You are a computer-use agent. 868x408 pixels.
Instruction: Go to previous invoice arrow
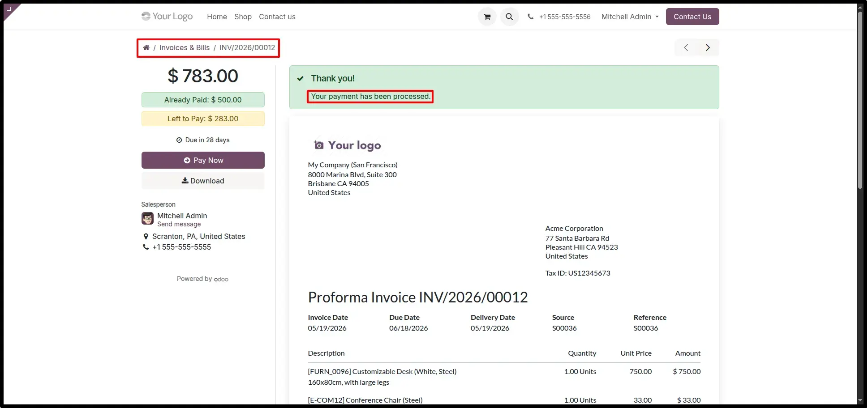click(686, 48)
